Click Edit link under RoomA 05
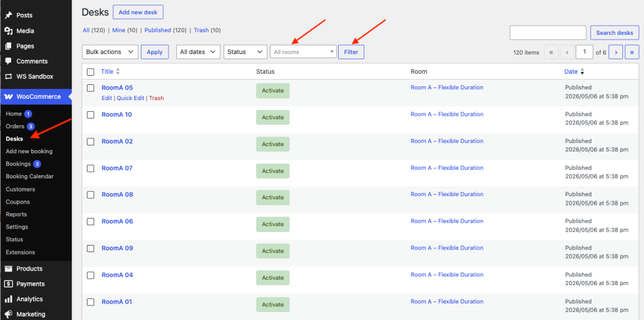 [x=107, y=98]
